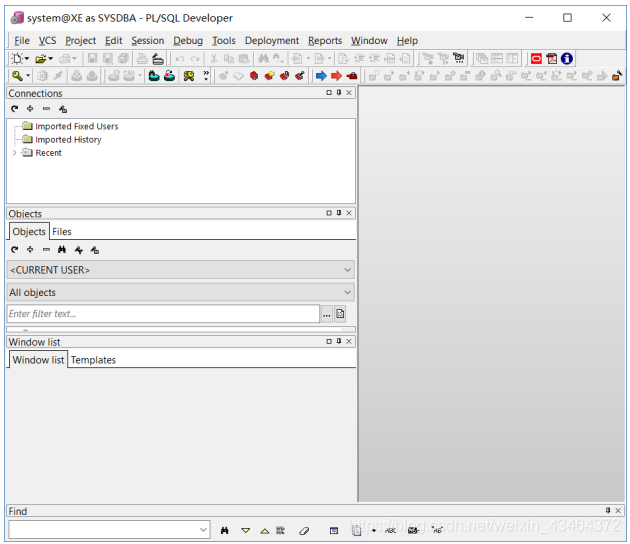Select the Imported Fixed Users folder
This screenshot has height=544, width=630.
71,127
